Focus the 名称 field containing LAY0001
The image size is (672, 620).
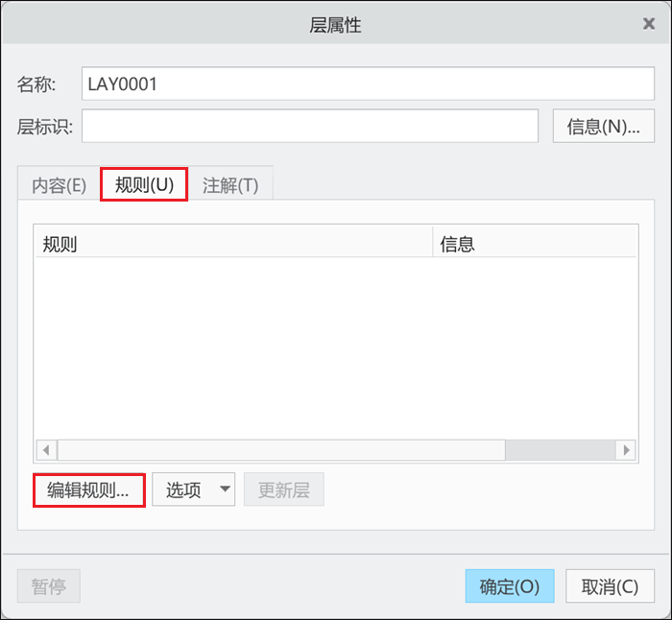(368, 83)
